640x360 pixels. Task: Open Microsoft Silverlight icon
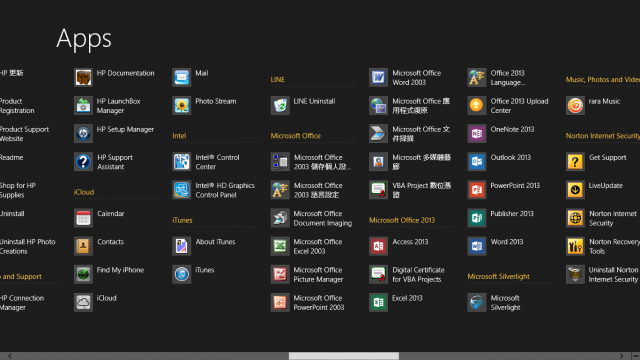pyautogui.click(x=477, y=302)
